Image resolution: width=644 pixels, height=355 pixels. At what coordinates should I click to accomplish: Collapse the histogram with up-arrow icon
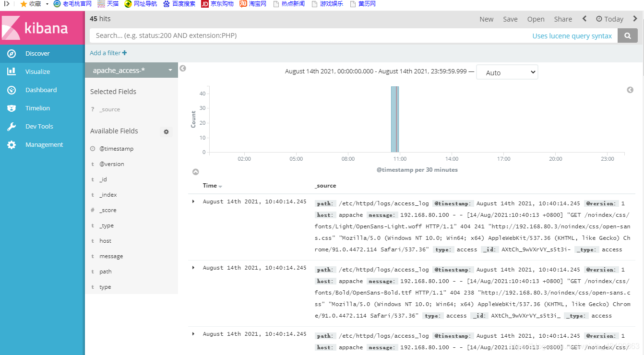pyautogui.click(x=195, y=172)
